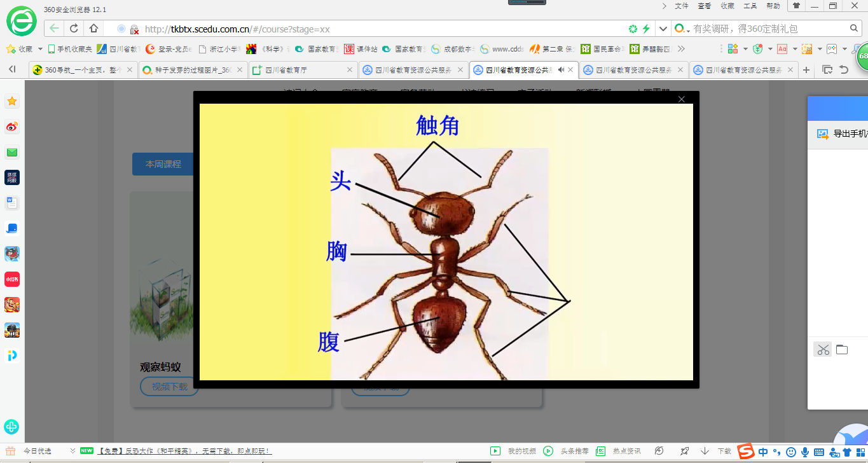Click the folder icon in right panel
This screenshot has height=463, width=868.
pos(842,349)
